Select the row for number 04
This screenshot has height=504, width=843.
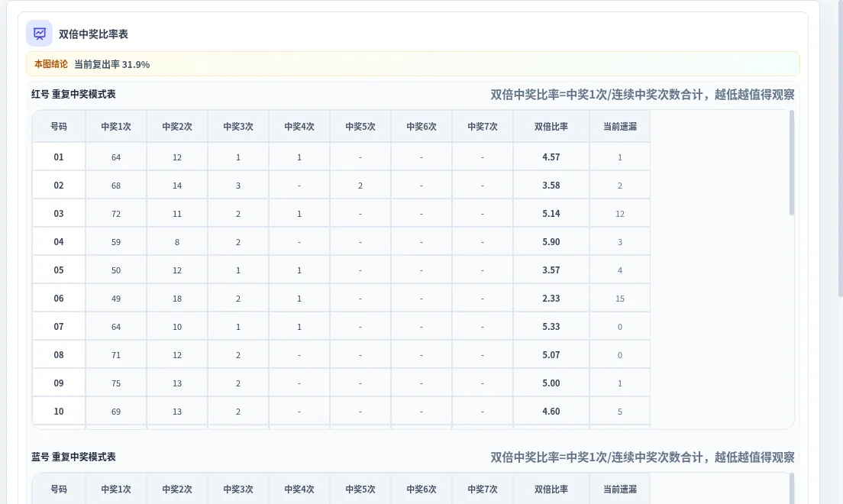tap(341, 242)
